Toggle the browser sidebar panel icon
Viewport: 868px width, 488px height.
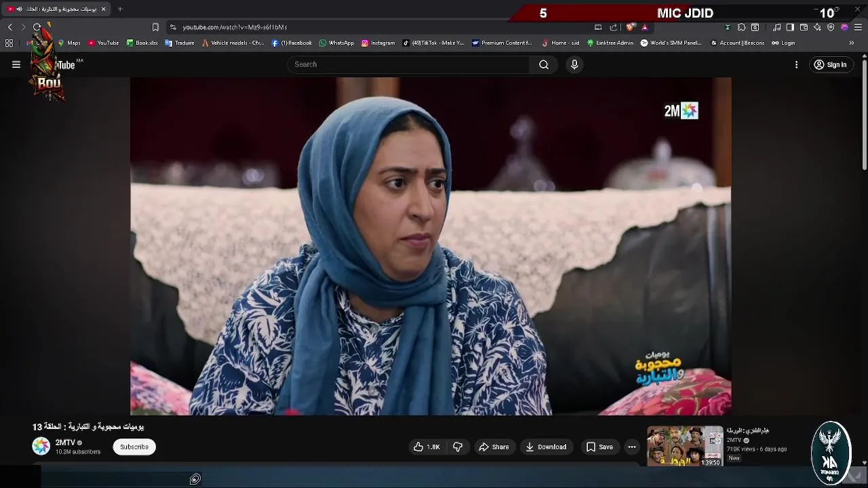click(x=790, y=27)
